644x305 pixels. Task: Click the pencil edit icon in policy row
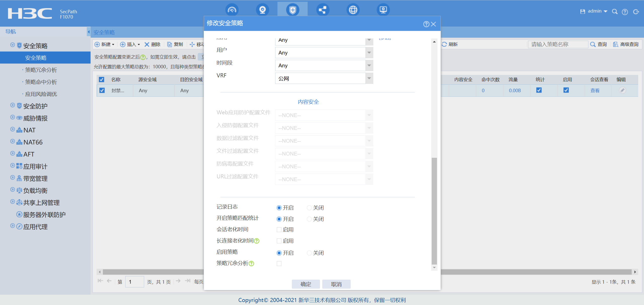622,90
